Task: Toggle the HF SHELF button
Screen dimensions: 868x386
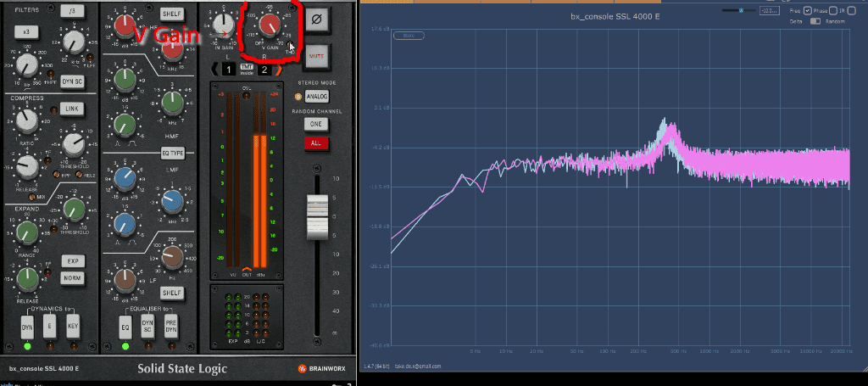Action: click(171, 14)
